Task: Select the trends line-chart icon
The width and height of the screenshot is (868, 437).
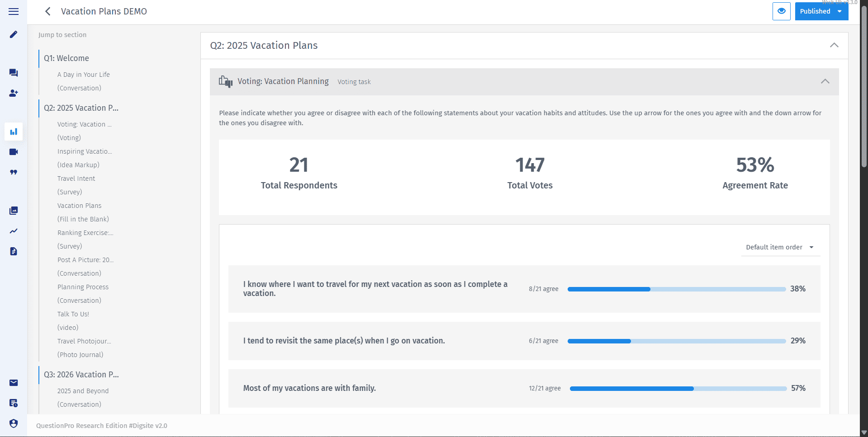Action: point(13,231)
